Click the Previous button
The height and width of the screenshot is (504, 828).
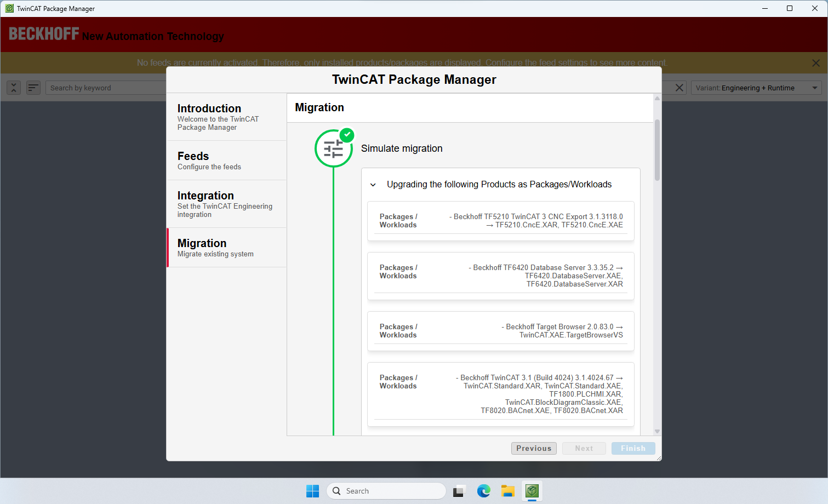[x=534, y=448]
